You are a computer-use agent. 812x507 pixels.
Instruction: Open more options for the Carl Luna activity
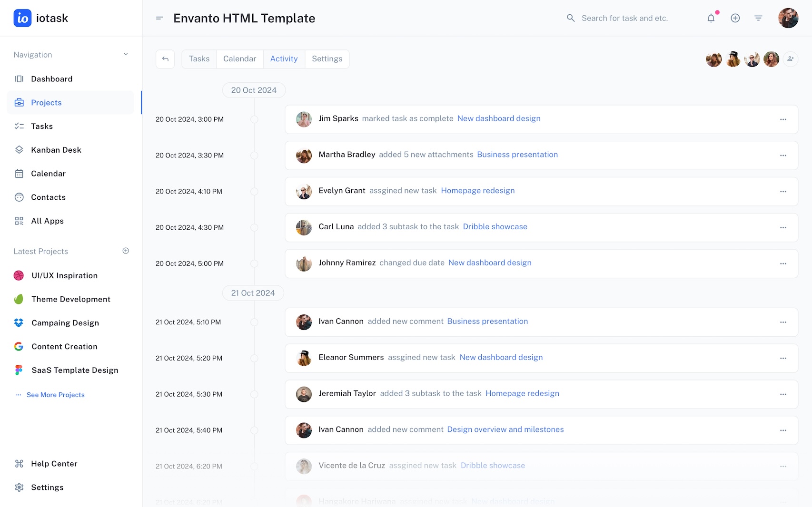pyautogui.click(x=783, y=228)
